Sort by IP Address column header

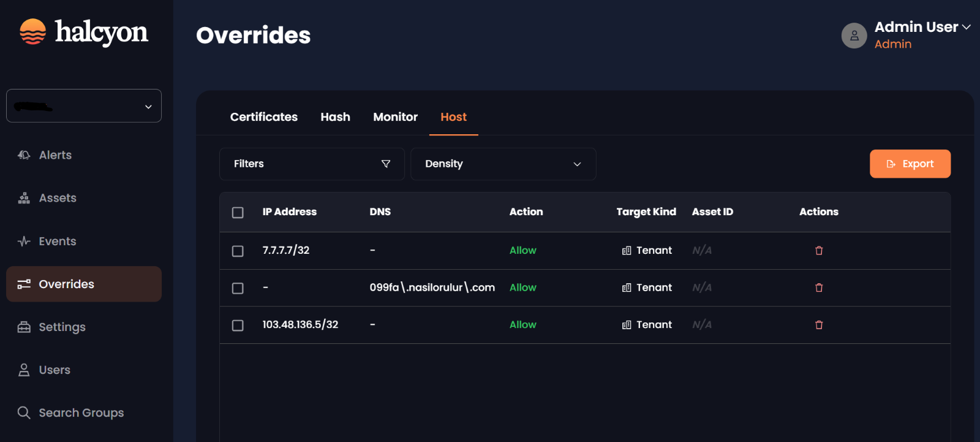(290, 212)
